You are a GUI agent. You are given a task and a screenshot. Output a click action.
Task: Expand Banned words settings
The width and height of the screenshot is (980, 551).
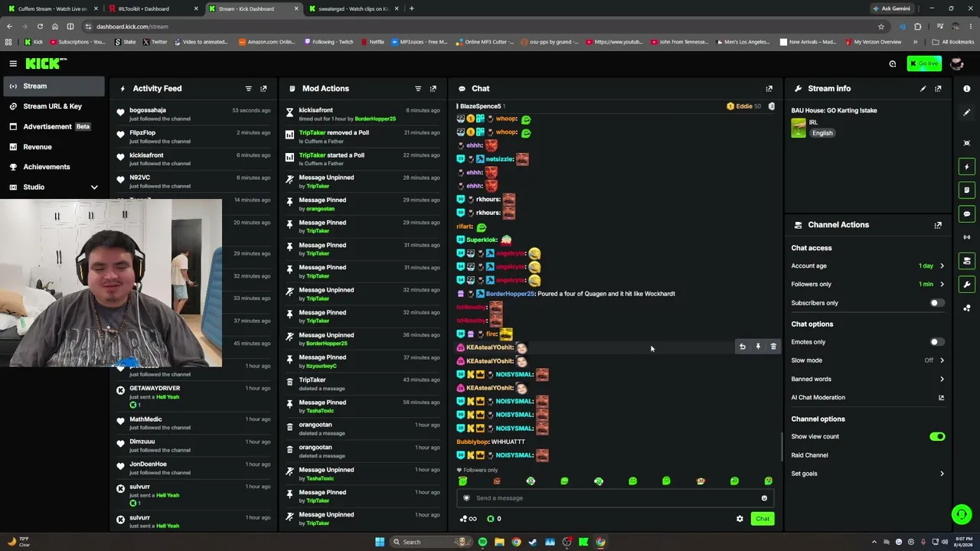[942, 379]
